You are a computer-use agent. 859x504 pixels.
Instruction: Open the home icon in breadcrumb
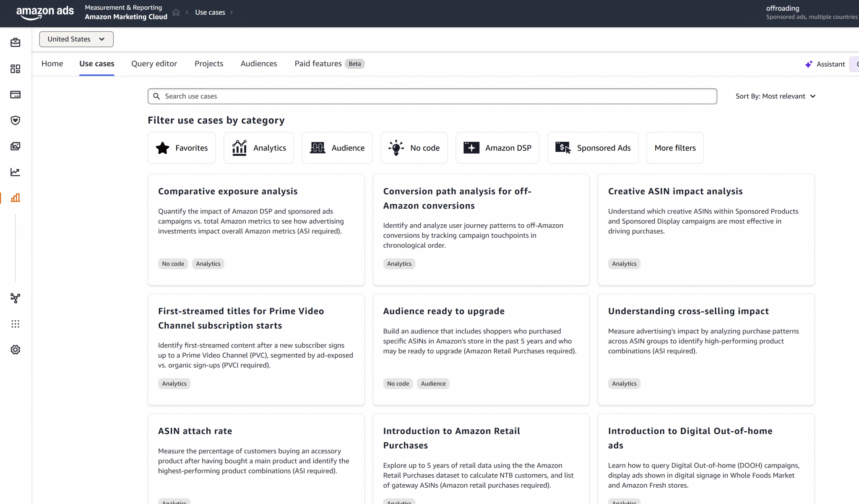[x=176, y=13]
